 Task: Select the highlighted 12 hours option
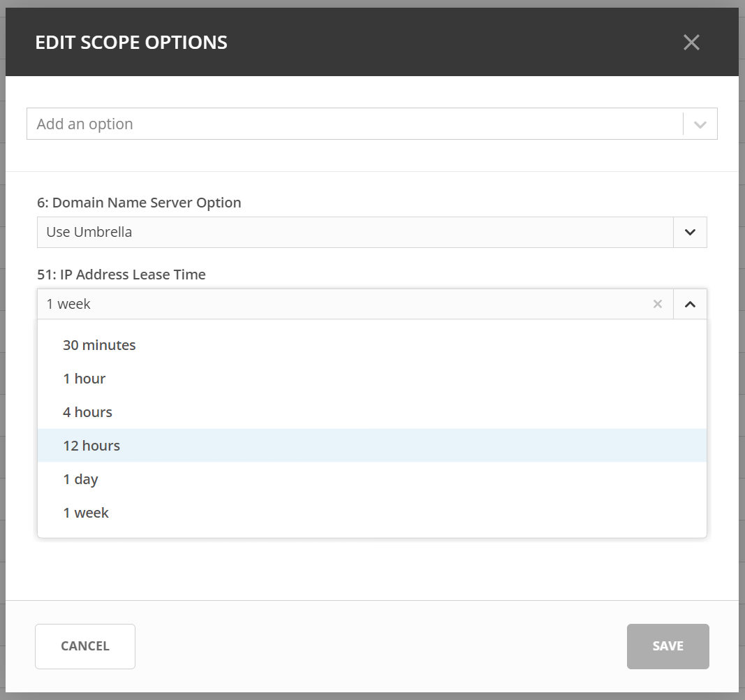91,446
